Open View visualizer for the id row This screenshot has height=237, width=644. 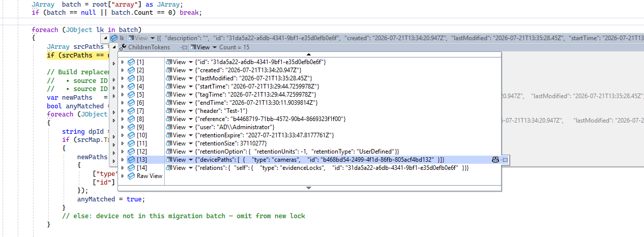[177, 63]
